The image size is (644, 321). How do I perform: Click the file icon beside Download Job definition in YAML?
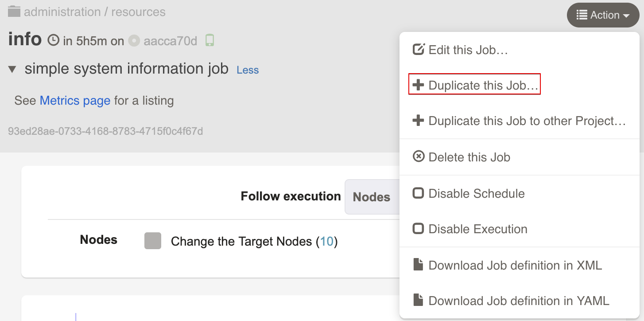pyautogui.click(x=418, y=300)
